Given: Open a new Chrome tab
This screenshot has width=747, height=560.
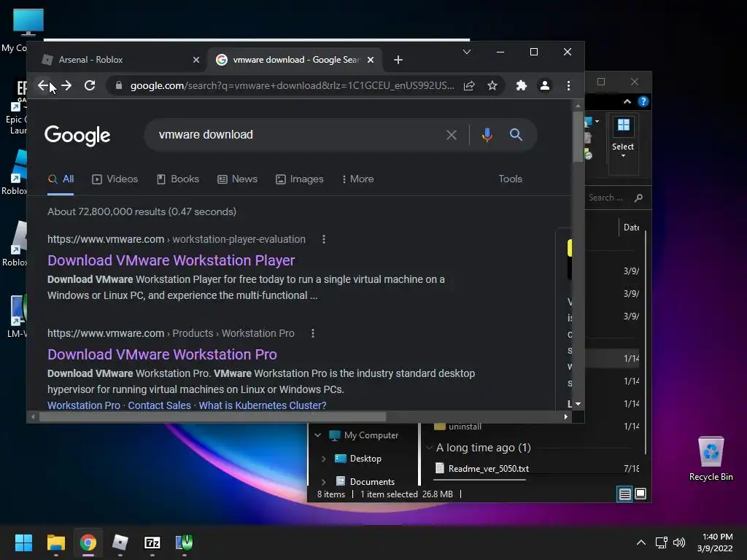Looking at the screenshot, I should pos(398,60).
